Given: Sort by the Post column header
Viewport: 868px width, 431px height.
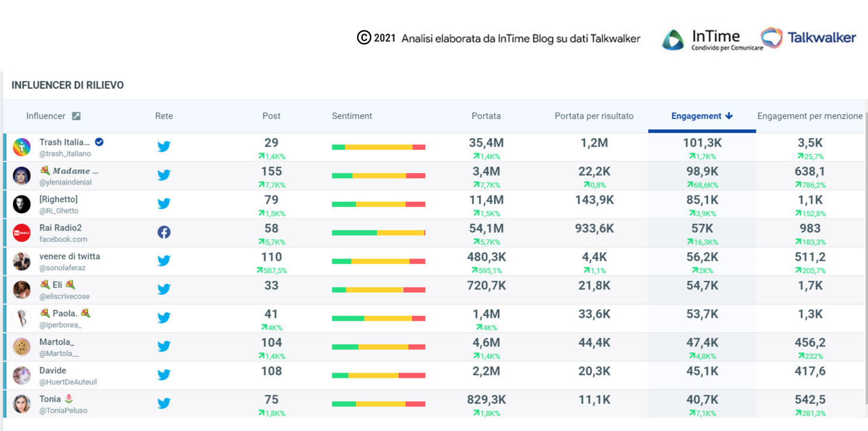Looking at the screenshot, I should pyautogui.click(x=271, y=116).
